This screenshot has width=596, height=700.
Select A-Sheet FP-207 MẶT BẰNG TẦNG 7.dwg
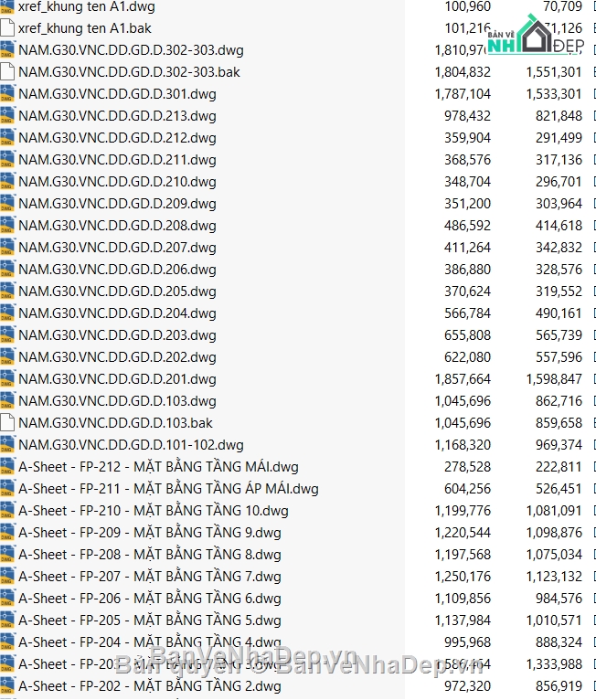tap(149, 576)
